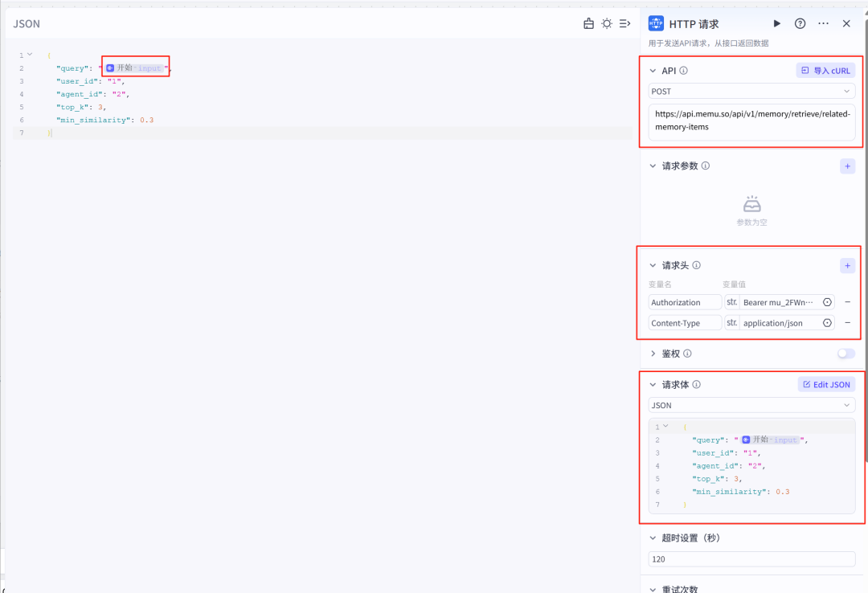Viewport: 868px width, 593px height.
Task: Collapse the 请求头 section
Action: [x=653, y=265]
